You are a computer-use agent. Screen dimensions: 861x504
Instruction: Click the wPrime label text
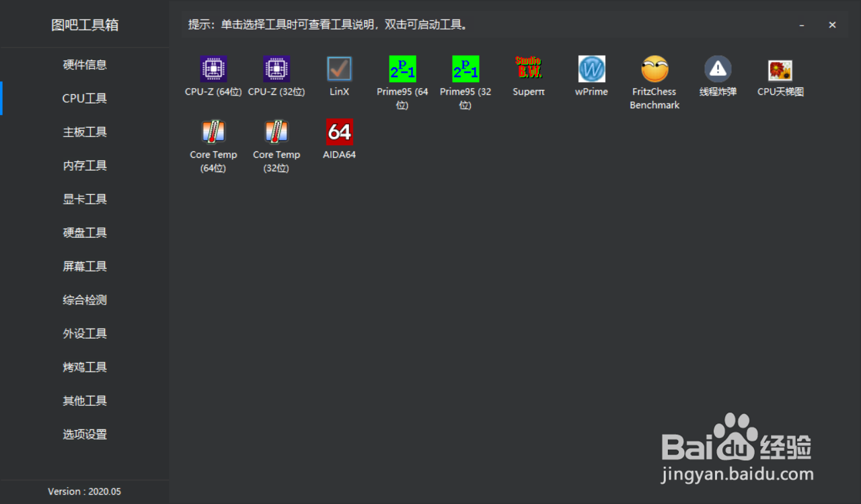click(591, 91)
